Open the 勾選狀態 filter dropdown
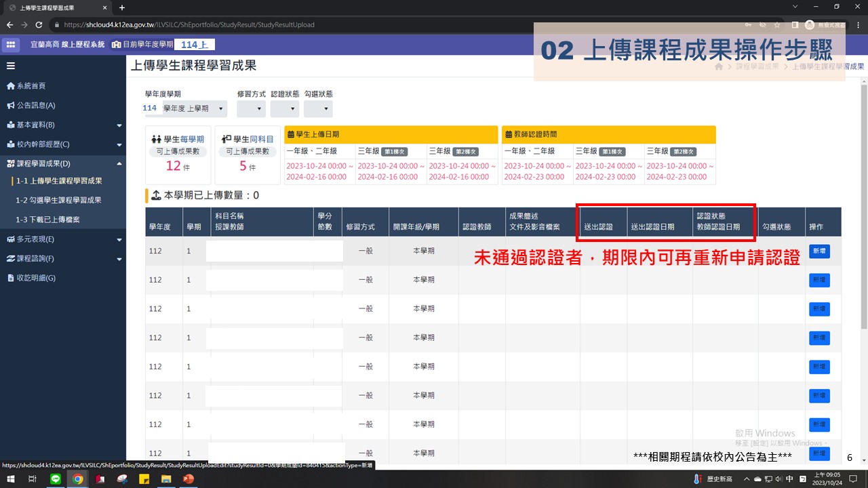The height and width of the screenshot is (488, 868). [x=318, y=108]
